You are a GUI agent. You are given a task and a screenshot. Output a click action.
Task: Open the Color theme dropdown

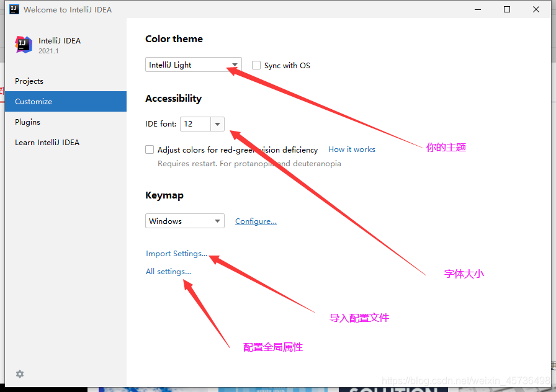pos(193,65)
